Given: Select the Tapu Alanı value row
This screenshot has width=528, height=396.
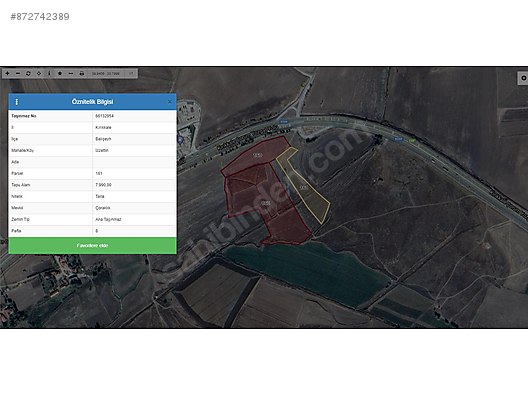Looking at the screenshot, I should 92,185.
